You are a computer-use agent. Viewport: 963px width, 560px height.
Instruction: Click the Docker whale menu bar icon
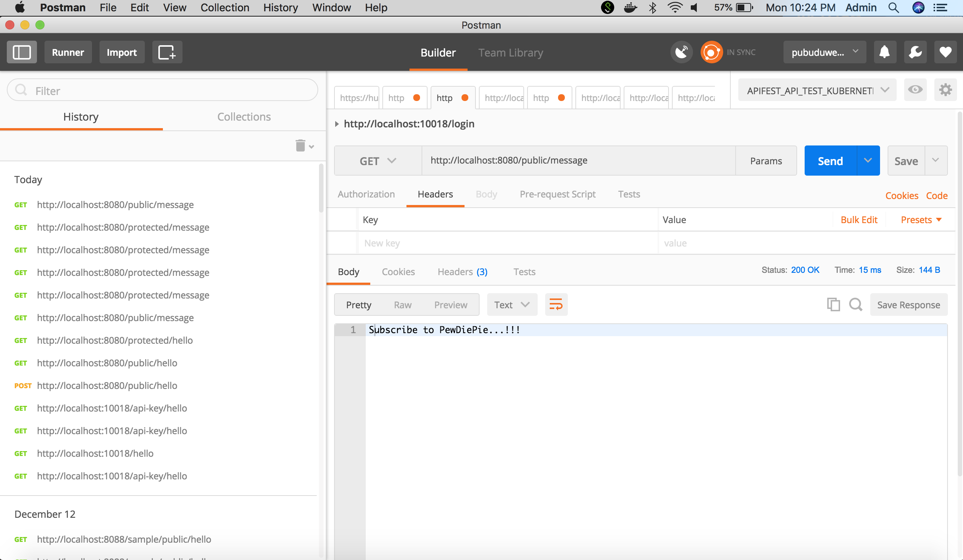630,8
